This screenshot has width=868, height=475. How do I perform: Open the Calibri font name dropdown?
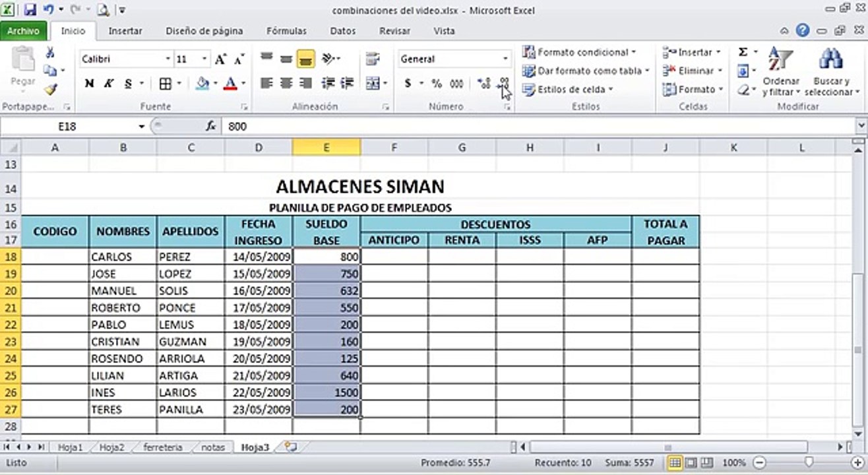click(168, 59)
